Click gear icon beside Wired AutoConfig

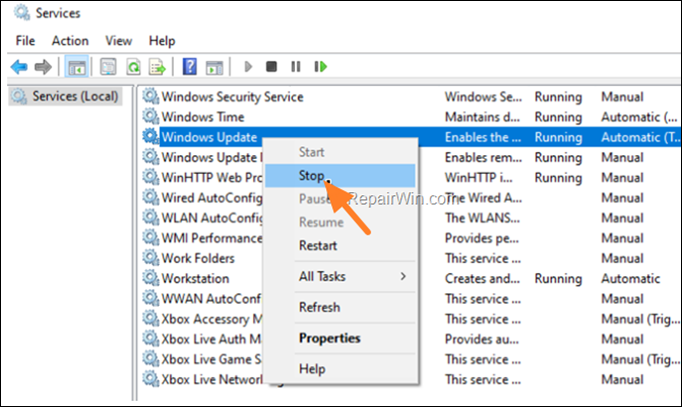pyautogui.click(x=150, y=197)
